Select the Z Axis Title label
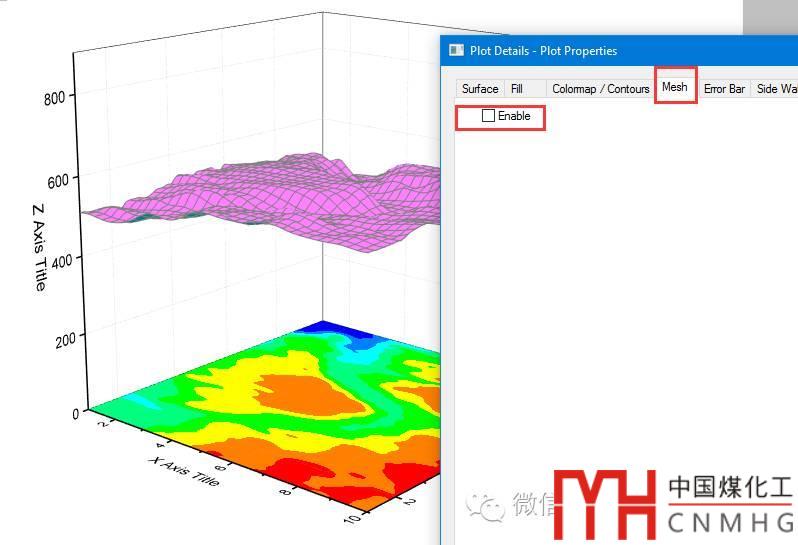The image size is (798, 545). click(x=39, y=247)
